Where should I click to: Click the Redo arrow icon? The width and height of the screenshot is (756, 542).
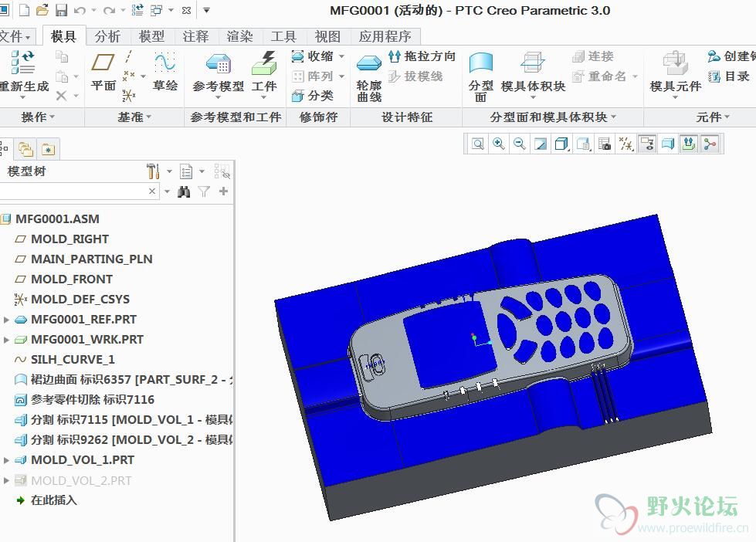(x=110, y=10)
